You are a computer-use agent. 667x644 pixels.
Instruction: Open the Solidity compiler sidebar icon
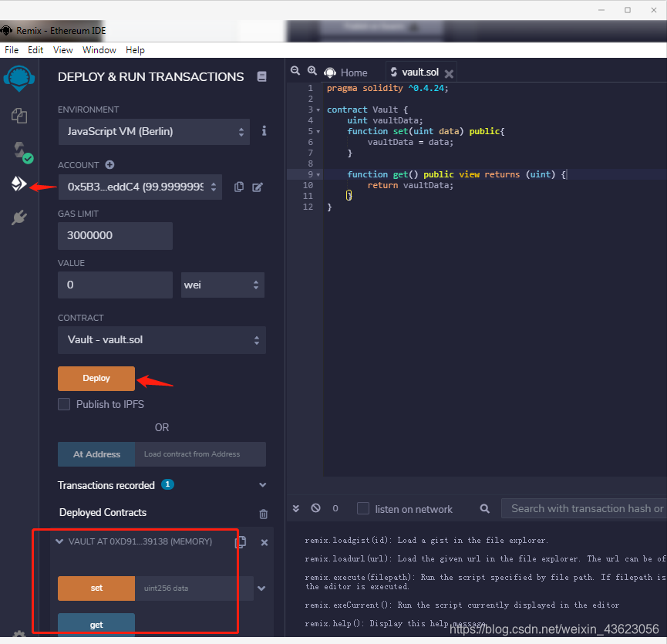(22, 152)
